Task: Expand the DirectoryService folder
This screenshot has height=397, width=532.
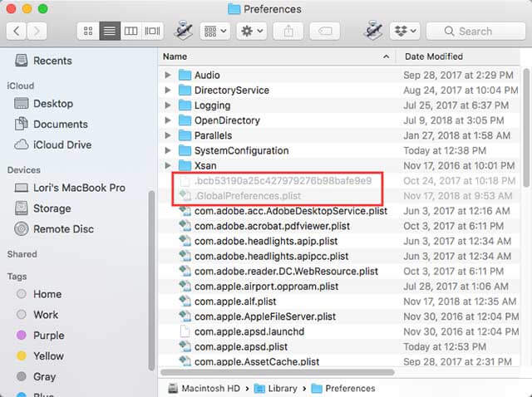Action: point(168,91)
